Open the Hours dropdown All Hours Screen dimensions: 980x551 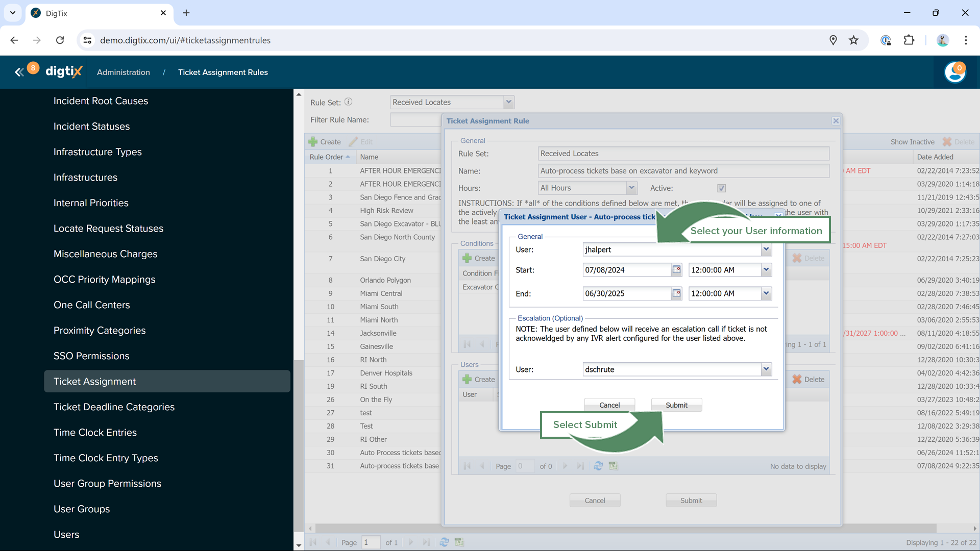tap(631, 188)
